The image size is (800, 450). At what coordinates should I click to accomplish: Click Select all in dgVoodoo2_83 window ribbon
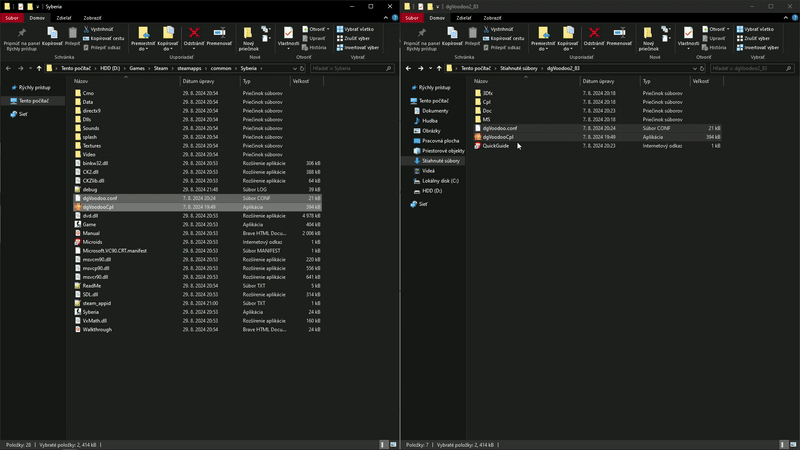(755, 29)
